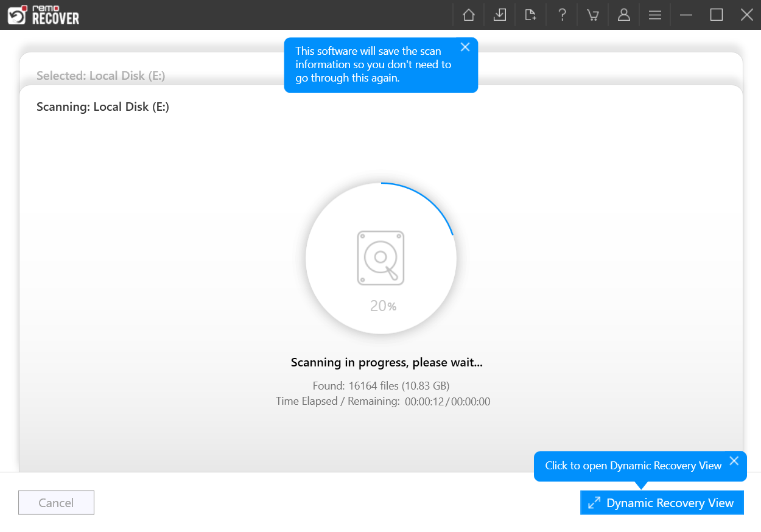Click the Scanning: Local Disk (E:) label
761x532 pixels.
tap(102, 107)
